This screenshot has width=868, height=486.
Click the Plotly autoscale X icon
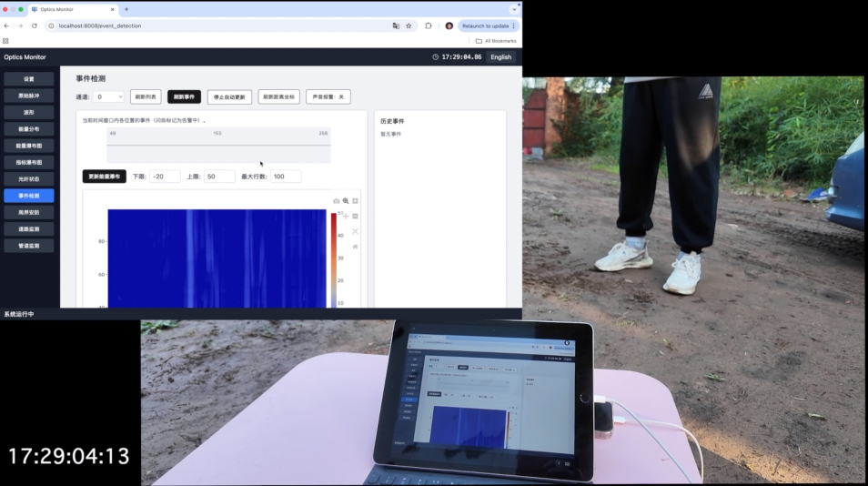[355, 231]
